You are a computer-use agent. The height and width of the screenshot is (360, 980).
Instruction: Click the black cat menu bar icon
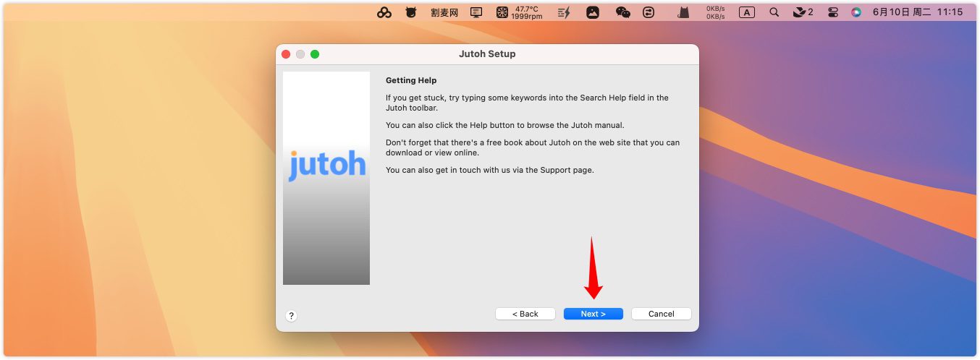coord(683,12)
